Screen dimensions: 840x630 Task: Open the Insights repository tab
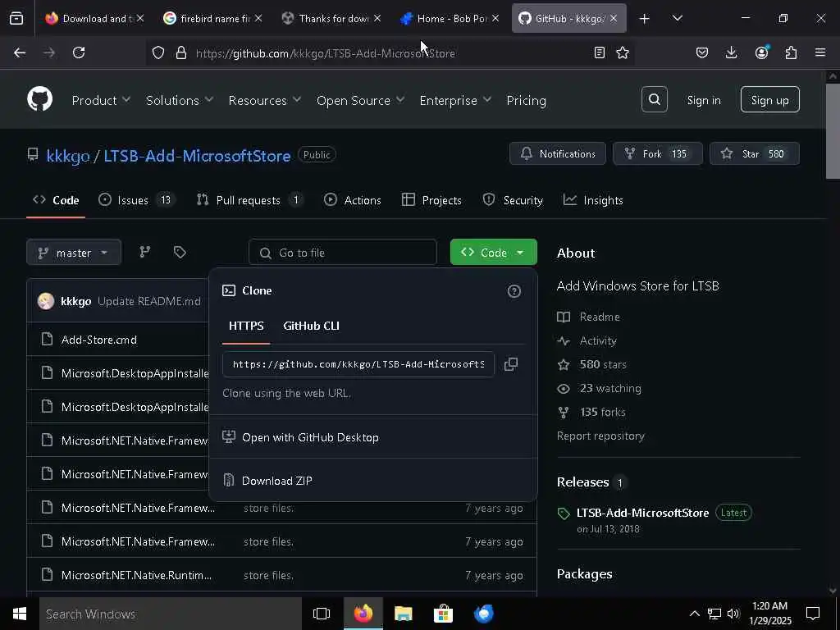point(593,200)
